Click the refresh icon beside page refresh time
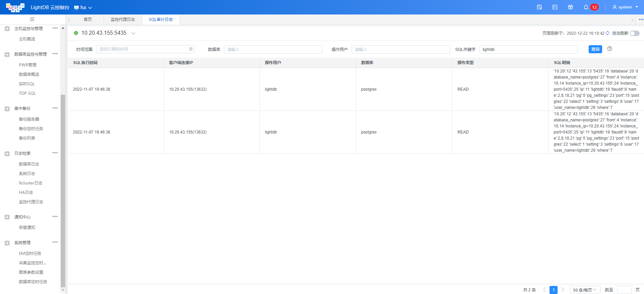Image resolution: width=644 pixels, height=294 pixels. (608, 33)
